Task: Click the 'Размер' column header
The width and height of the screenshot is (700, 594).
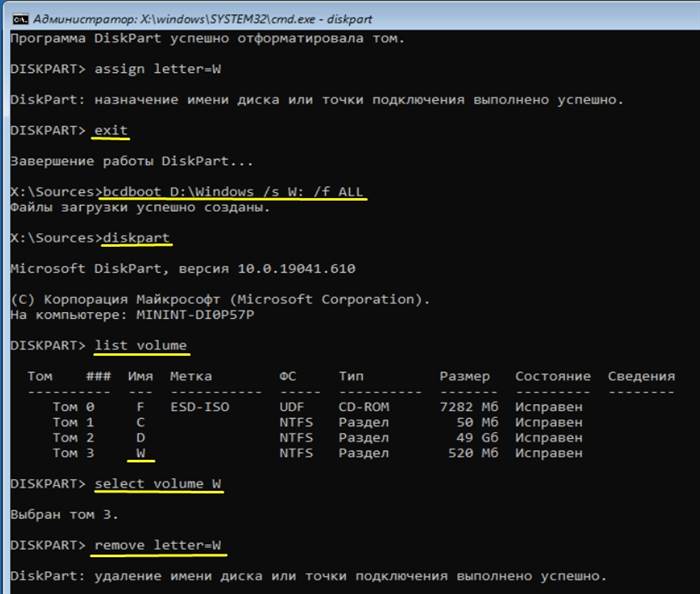Action: coord(465,376)
